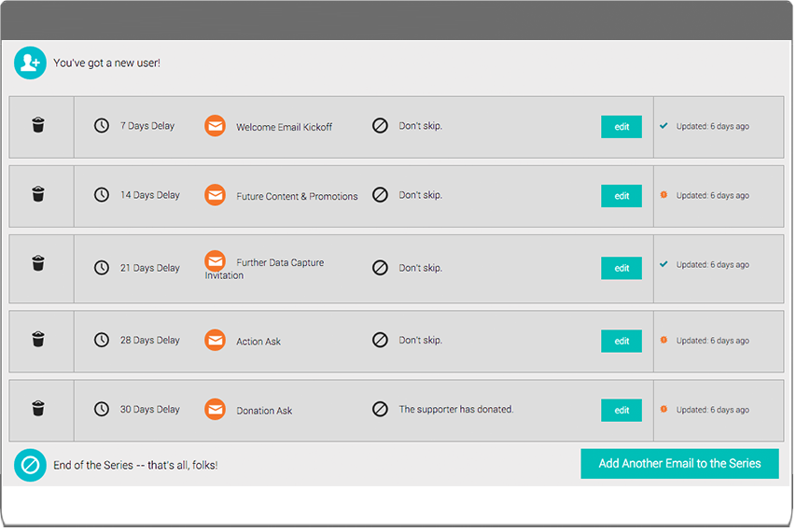The width and height of the screenshot is (796, 532).
Task: Click clock icon beside 28 Days Delay
Action: 102,340
